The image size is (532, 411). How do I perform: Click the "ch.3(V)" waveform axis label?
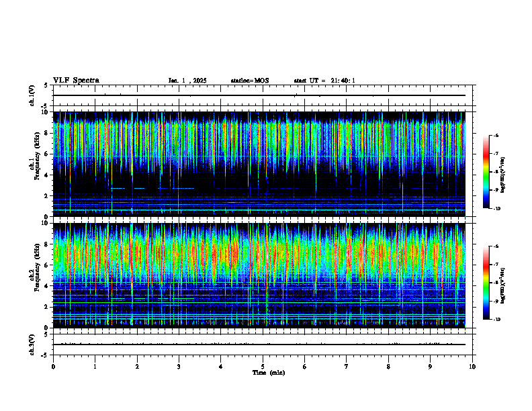pyautogui.click(x=32, y=345)
